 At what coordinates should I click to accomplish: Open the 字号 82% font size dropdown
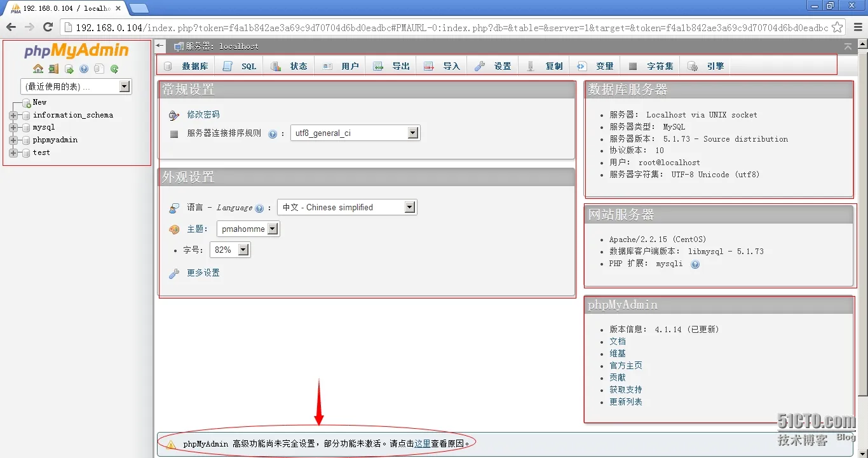tap(230, 250)
